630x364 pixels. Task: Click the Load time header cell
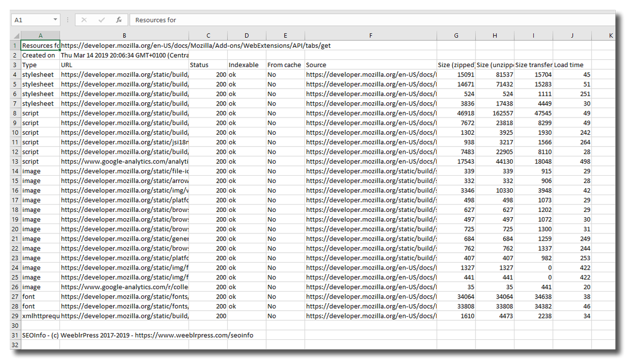[x=572, y=65]
